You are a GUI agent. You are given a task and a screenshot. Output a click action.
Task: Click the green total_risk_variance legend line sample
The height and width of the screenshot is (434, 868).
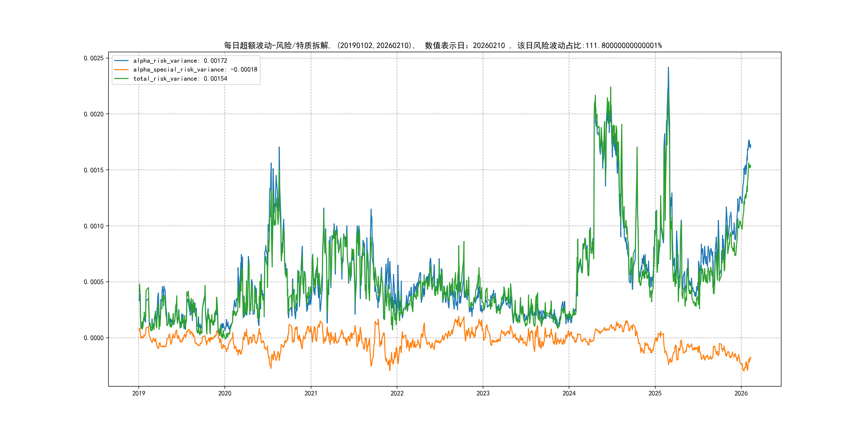click(121, 78)
